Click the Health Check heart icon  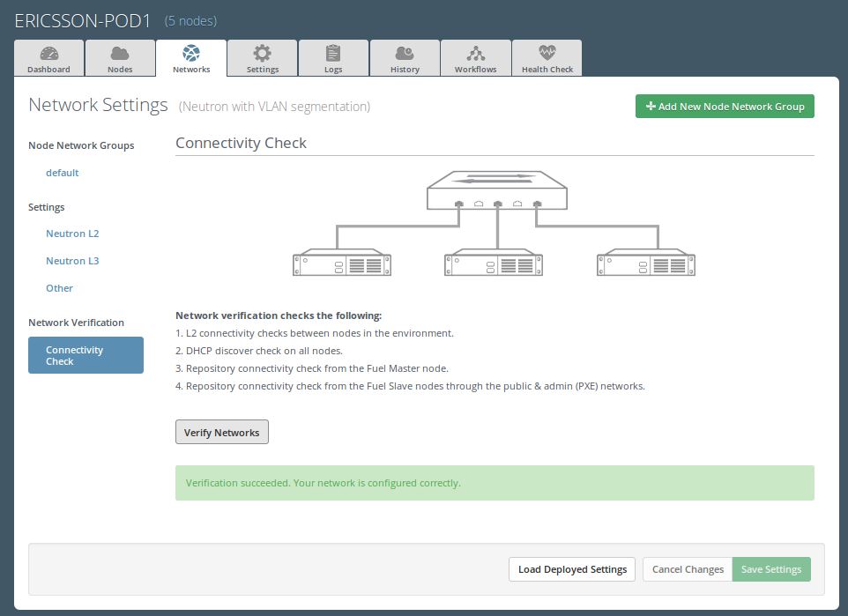pyautogui.click(x=547, y=53)
